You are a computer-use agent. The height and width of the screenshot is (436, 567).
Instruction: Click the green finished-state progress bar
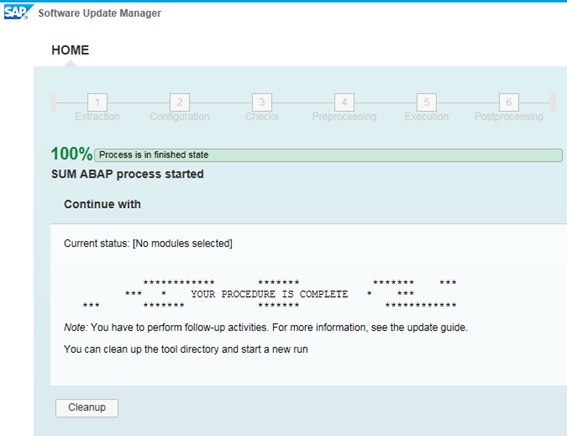coord(328,155)
